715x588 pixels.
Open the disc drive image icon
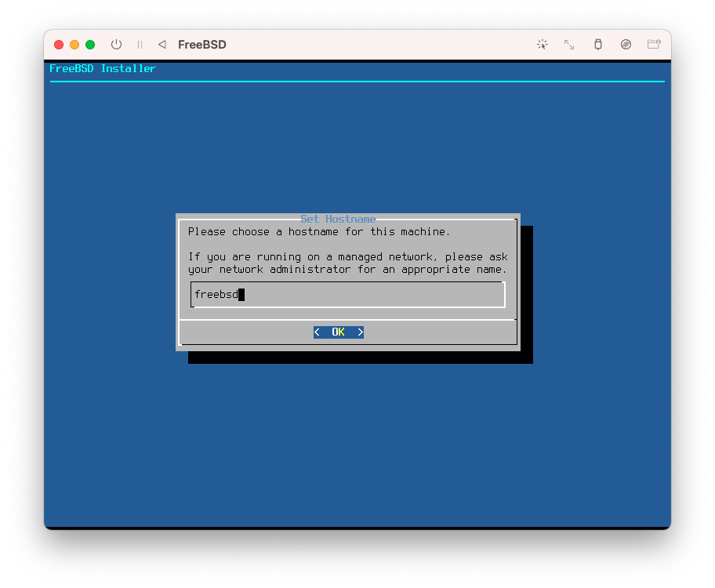(626, 44)
